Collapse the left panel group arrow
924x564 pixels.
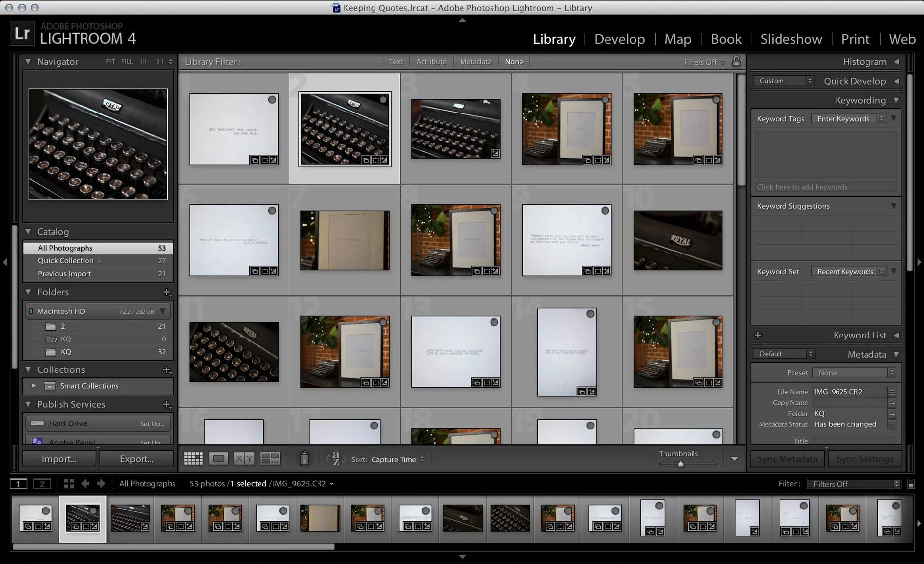[5, 262]
